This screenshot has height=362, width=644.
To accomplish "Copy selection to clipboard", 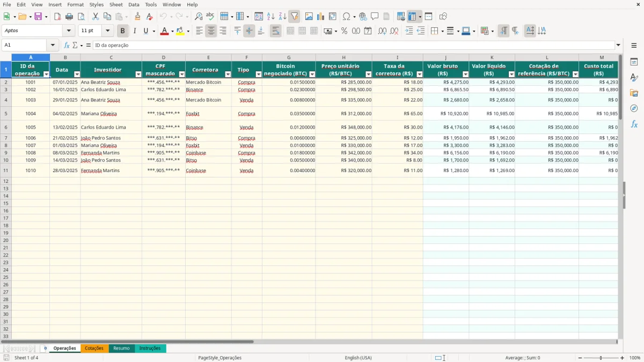I will (x=107, y=17).
